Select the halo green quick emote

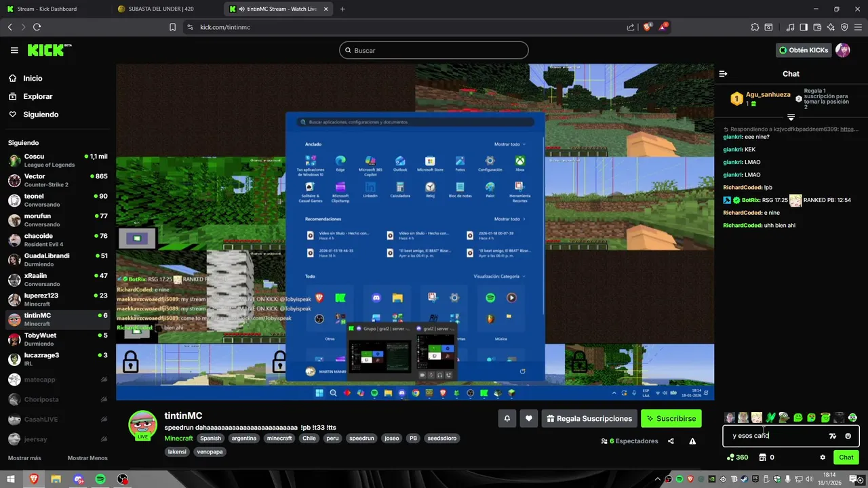point(825,418)
